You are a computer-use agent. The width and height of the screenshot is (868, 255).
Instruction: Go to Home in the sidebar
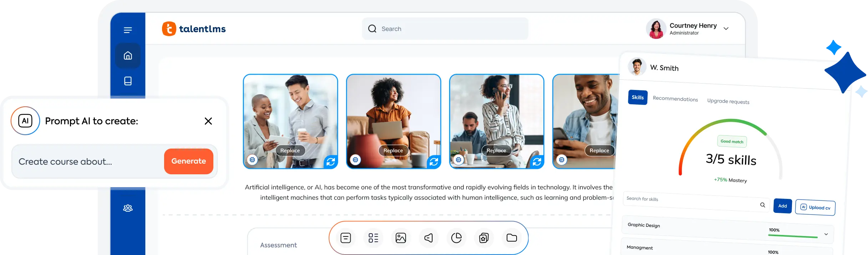[128, 56]
